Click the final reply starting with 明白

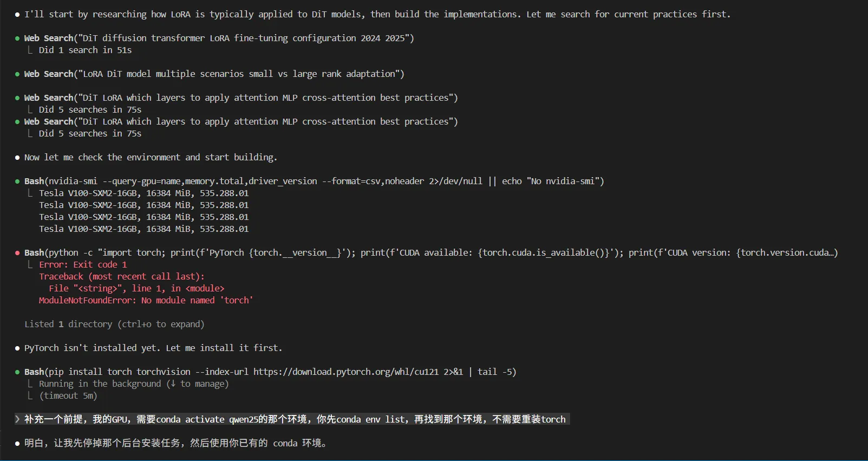[x=175, y=443]
